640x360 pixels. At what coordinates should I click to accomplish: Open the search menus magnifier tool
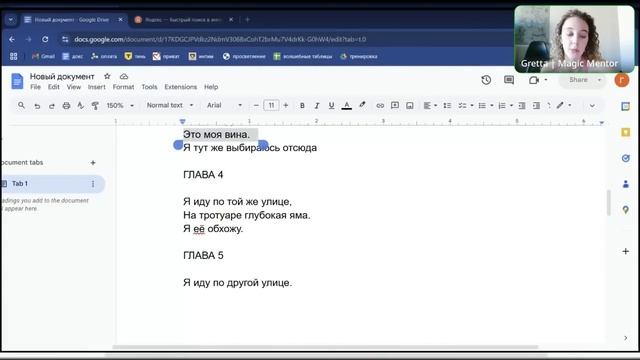tap(21, 106)
